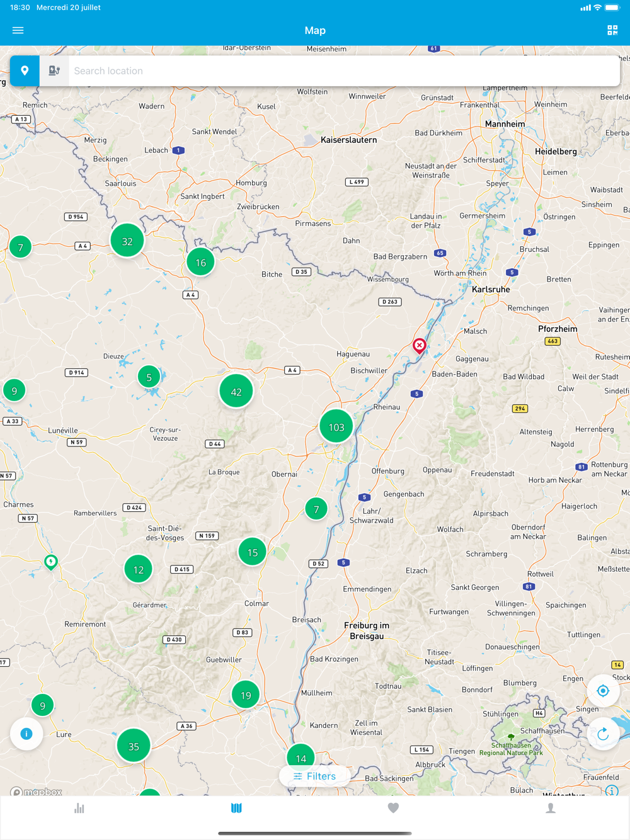Click the Freiburg im Breisgau label

(x=367, y=630)
